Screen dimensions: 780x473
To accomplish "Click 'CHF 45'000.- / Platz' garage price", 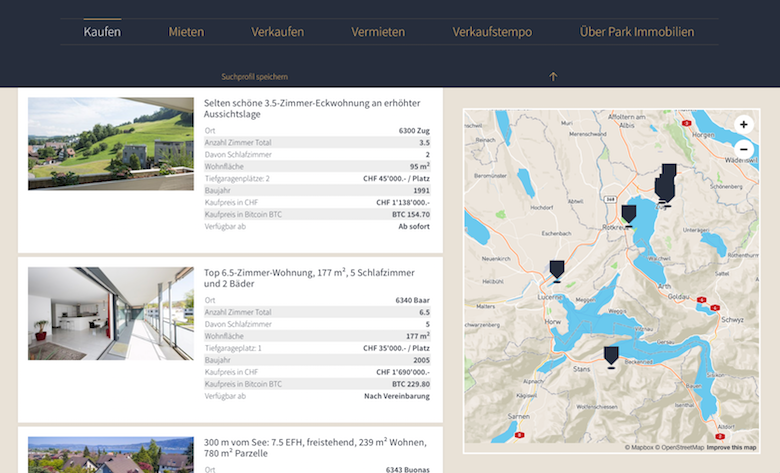I will point(396,179).
